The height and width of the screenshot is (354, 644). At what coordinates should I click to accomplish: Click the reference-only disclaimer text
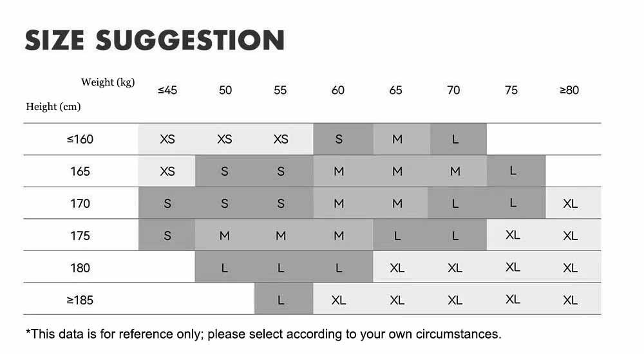pyautogui.click(x=263, y=333)
